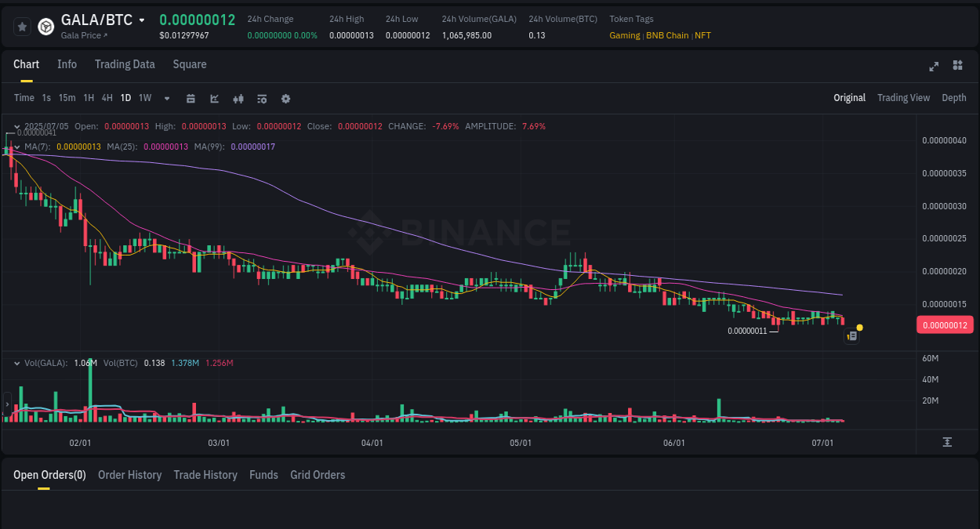Collapse the MA indicators row
Screen dimensions: 980x529
pyautogui.click(x=16, y=147)
